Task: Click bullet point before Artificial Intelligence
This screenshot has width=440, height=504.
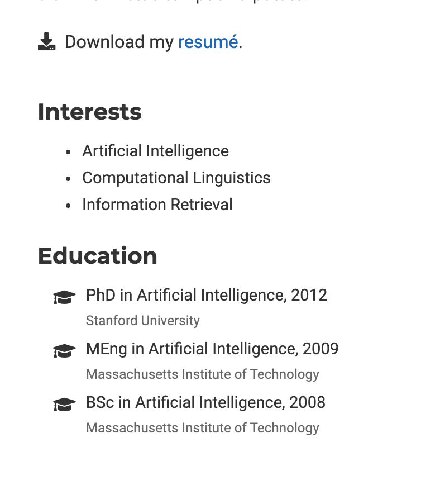Action: pyautogui.click(x=68, y=152)
